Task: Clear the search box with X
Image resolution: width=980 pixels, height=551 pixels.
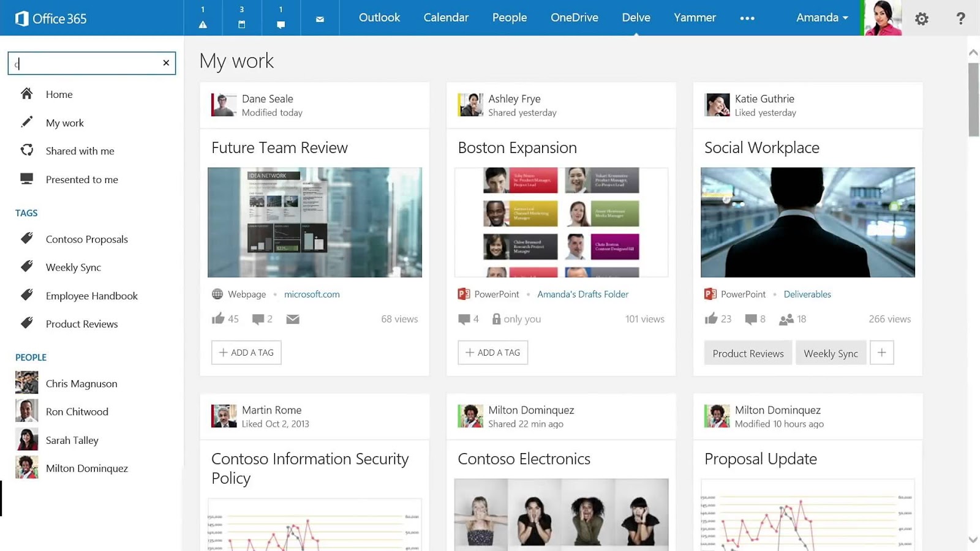Action: (166, 62)
